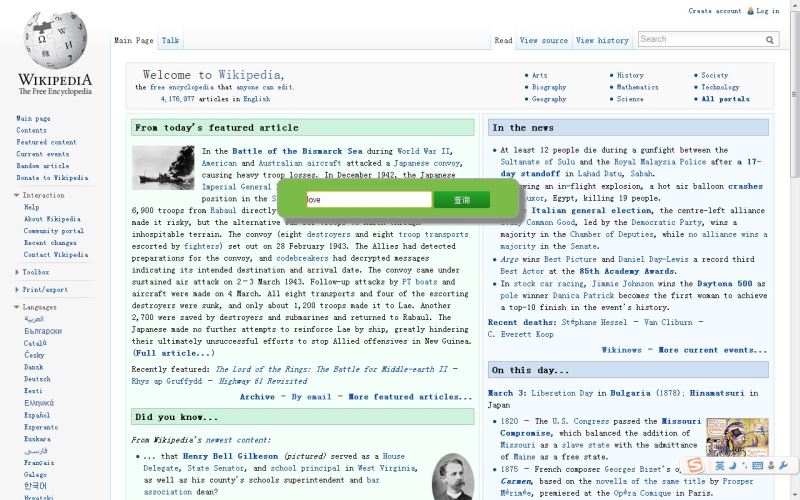The width and height of the screenshot is (800, 500).
Task: Open More current events link
Action: [712, 350]
